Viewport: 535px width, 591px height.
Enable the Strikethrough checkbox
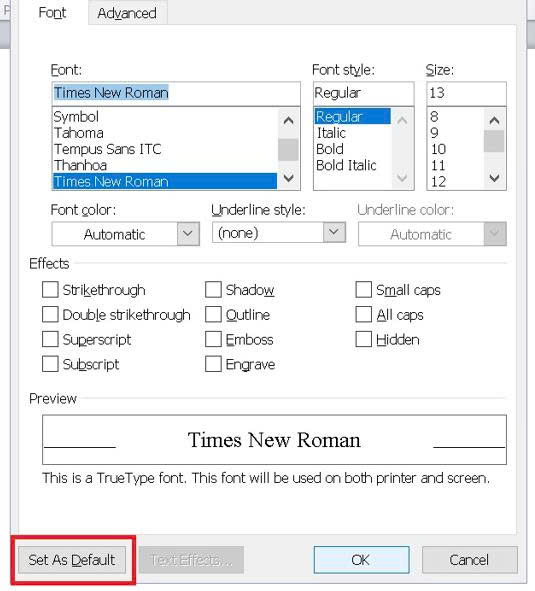pos(50,290)
